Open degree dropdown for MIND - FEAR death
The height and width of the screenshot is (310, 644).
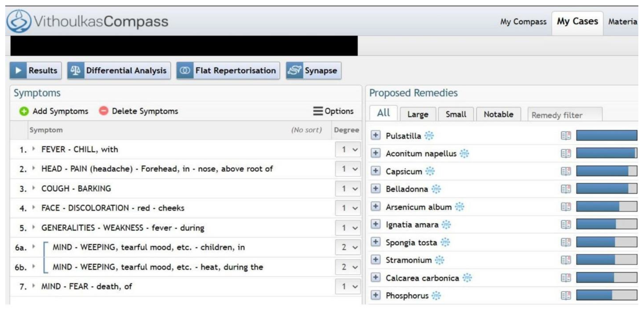coord(348,286)
